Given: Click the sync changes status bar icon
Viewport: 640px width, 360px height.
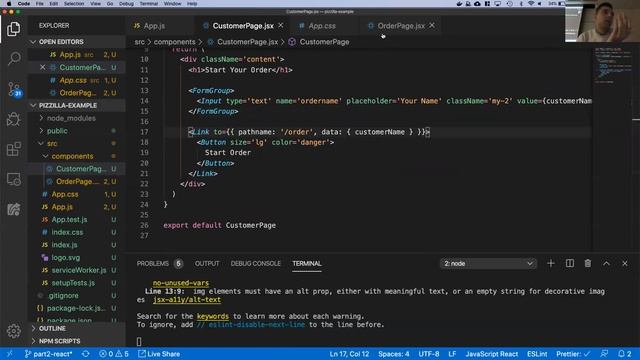Looking at the screenshot, I should (x=85, y=354).
